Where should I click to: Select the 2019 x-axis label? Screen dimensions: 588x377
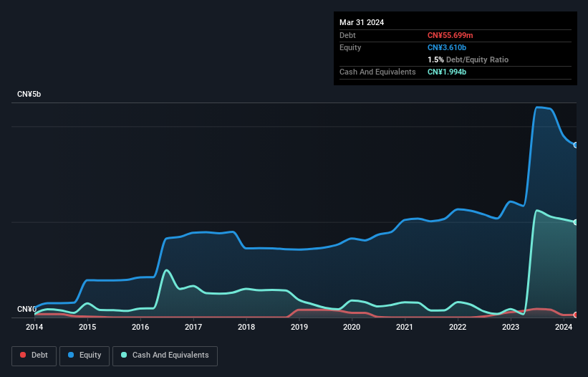[299, 327]
